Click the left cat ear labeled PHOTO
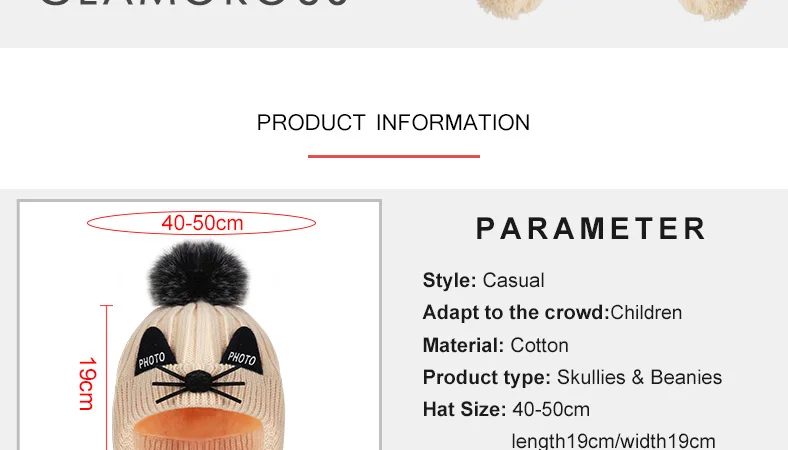788x450 pixels. [x=154, y=351]
